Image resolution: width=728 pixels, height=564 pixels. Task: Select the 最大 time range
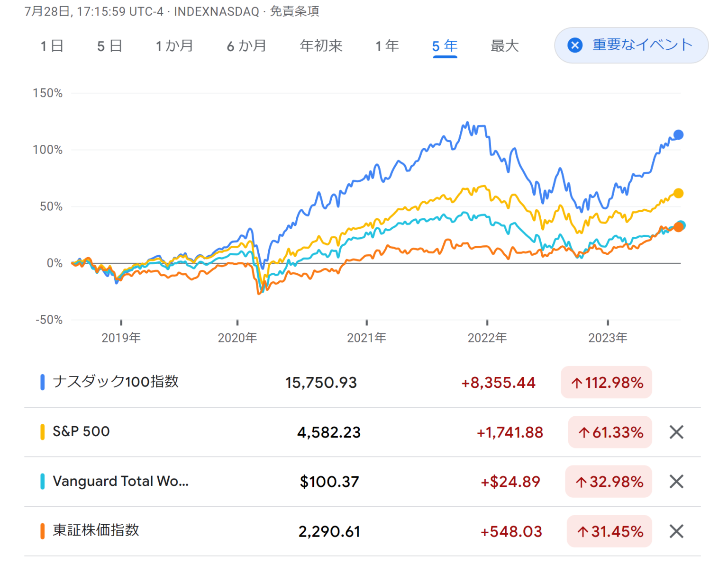[x=504, y=46]
